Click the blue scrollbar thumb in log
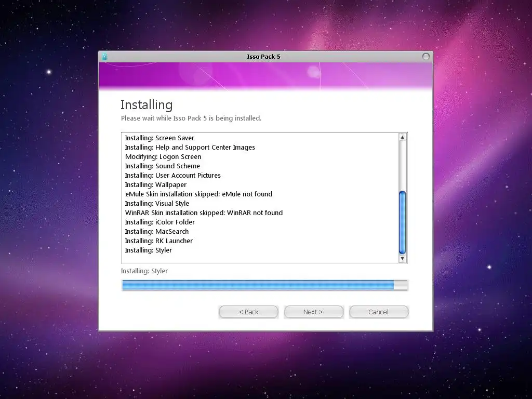The height and width of the screenshot is (399, 532). click(403, 222)
